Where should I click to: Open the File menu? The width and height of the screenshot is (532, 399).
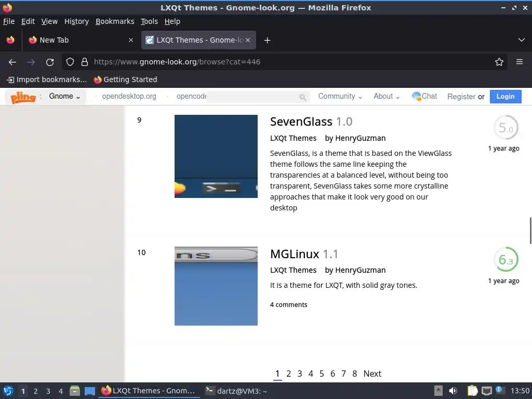9,21
